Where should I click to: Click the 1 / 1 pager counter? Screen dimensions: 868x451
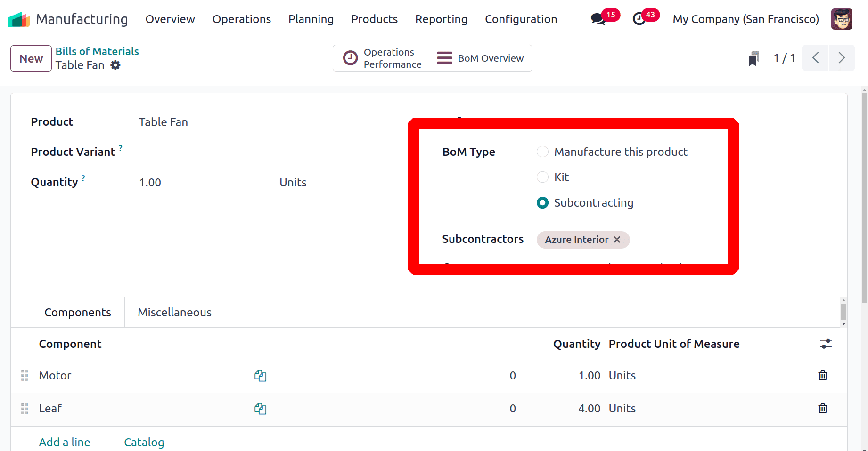click(784, 58)
